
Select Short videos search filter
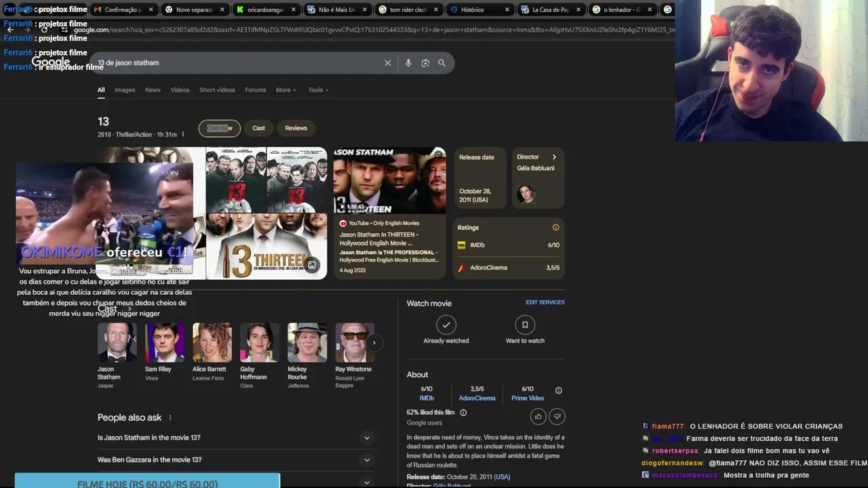217,90
